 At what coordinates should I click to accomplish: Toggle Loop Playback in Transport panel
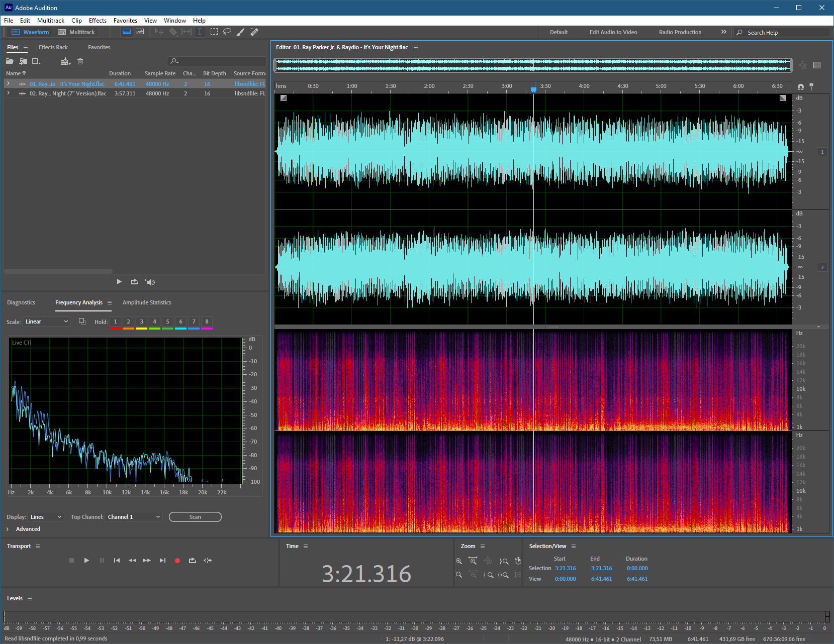click(193, 560)
